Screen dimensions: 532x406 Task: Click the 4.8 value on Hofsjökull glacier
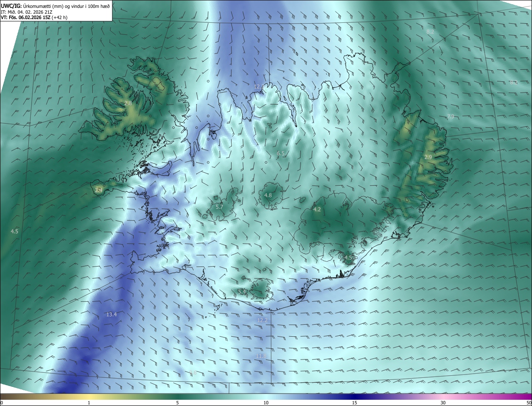pos(268,195)
